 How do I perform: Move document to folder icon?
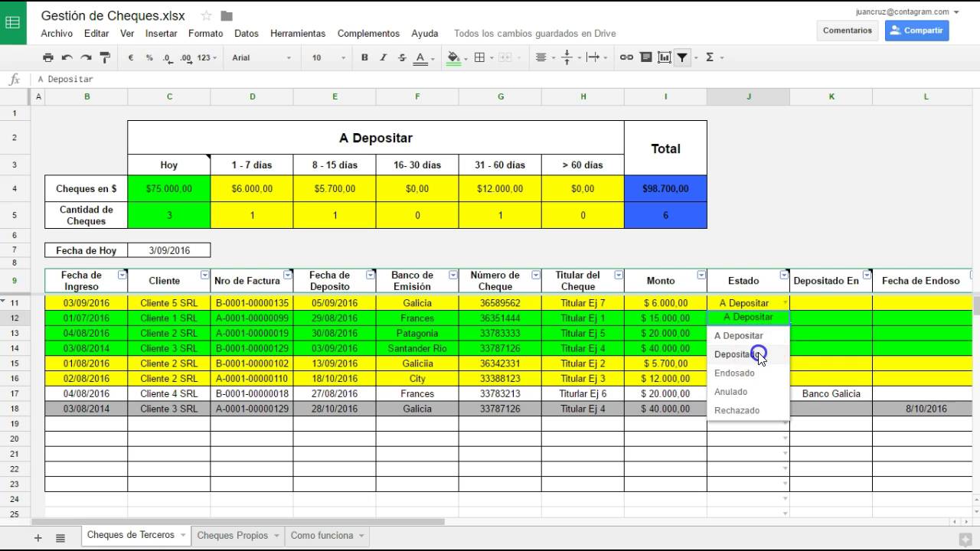[227, 16]
